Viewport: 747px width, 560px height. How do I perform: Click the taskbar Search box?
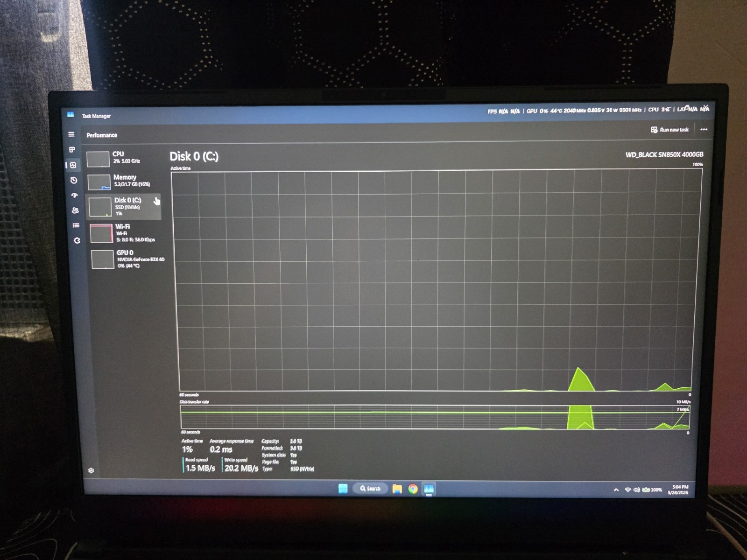point(370,489)
